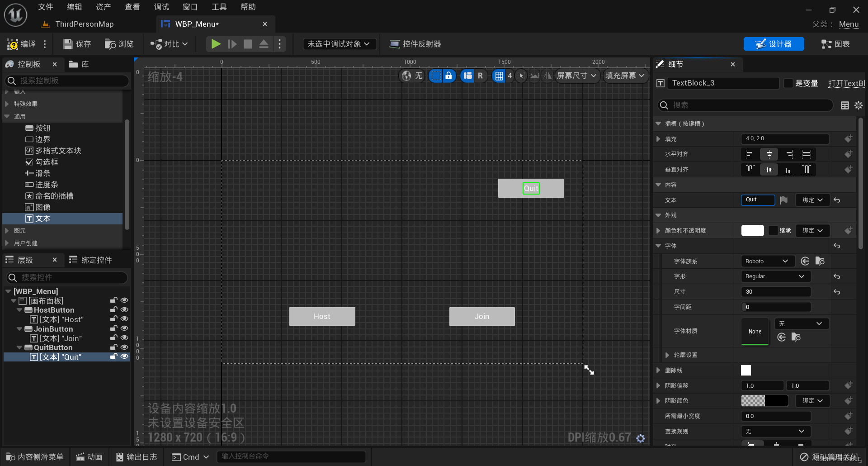Screen dimensions: 868x466
Task: Click the Compile toolbar button
Action: tap(21, 44)
